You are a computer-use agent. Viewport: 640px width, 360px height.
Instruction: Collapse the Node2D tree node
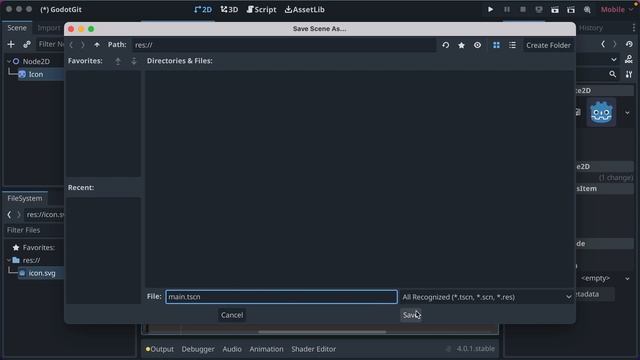(x=9, y=61)
